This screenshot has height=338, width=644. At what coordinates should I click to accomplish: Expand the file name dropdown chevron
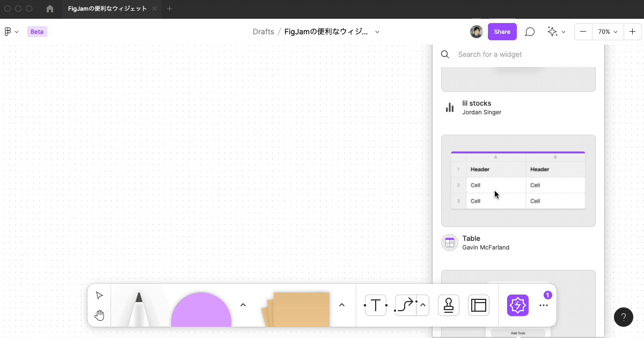point(377,32)
